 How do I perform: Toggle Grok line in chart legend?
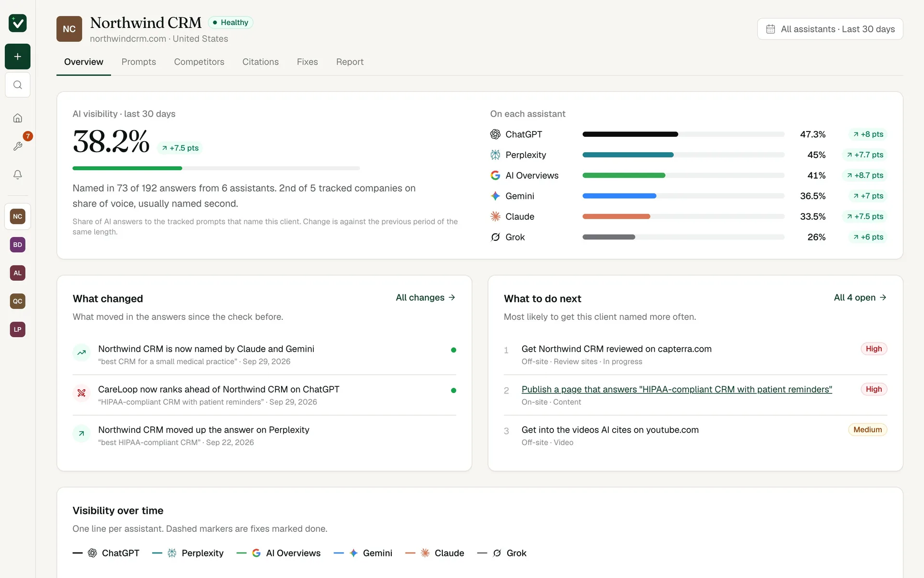point(501,553)
